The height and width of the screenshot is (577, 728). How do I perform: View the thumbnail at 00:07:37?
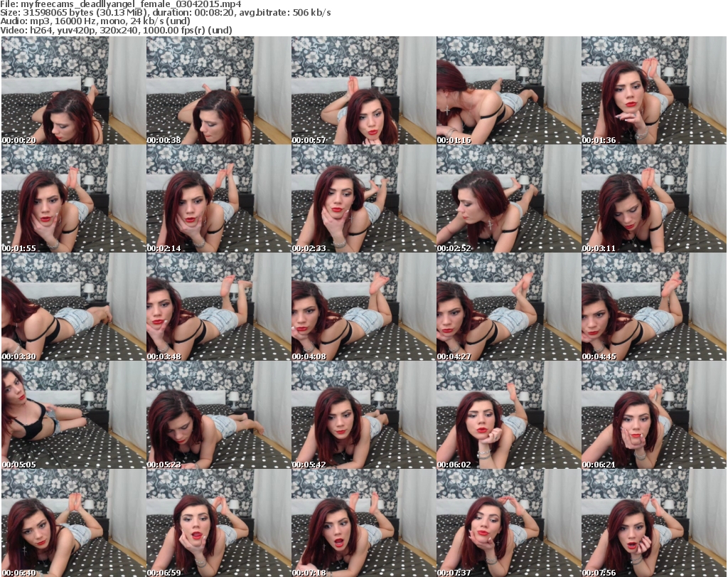pyautogui.click(x=508, y=523)
